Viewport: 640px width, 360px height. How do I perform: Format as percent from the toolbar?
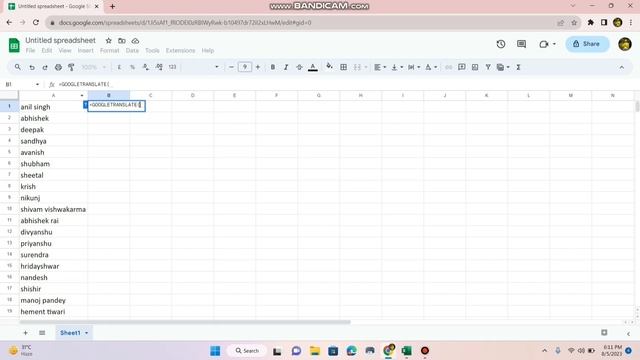[132, 67]
